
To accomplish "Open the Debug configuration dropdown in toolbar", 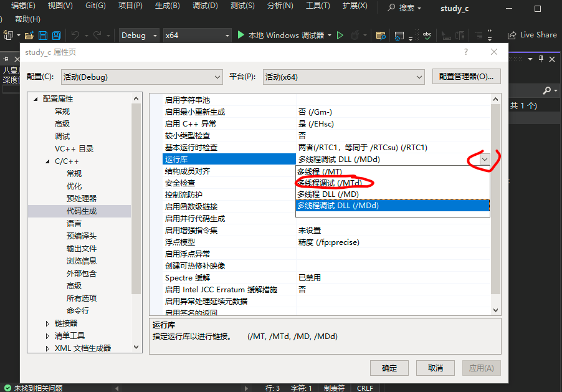I will click(140, 36).
